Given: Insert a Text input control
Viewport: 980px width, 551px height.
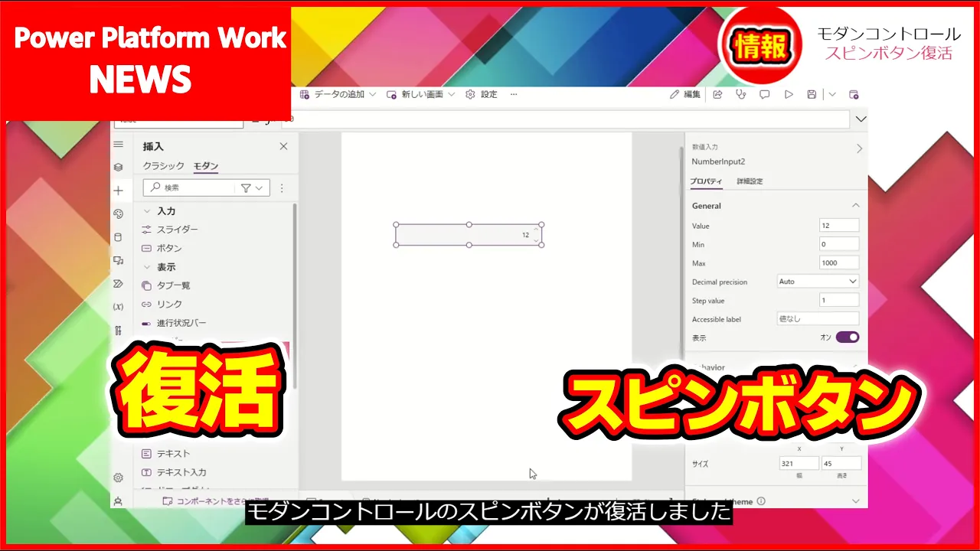Looking at the screenshot, I should point(174,472).
